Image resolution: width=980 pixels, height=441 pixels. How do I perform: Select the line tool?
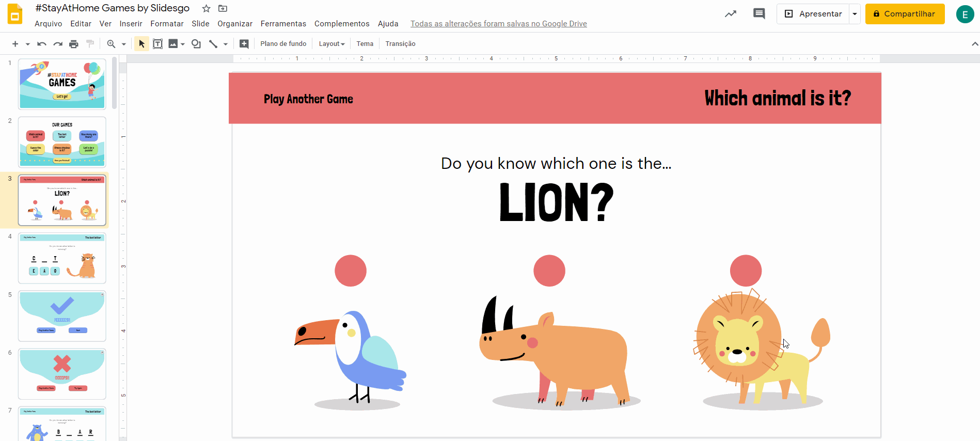click(213, 44)
